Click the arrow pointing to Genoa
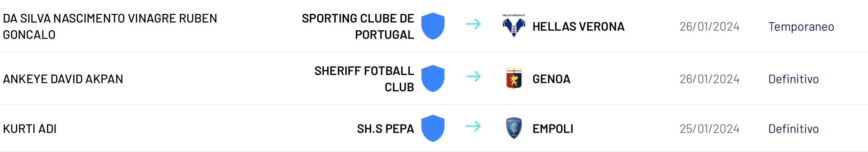The height and width of the screenshot is (152, 868). click(x=473, y=76)
